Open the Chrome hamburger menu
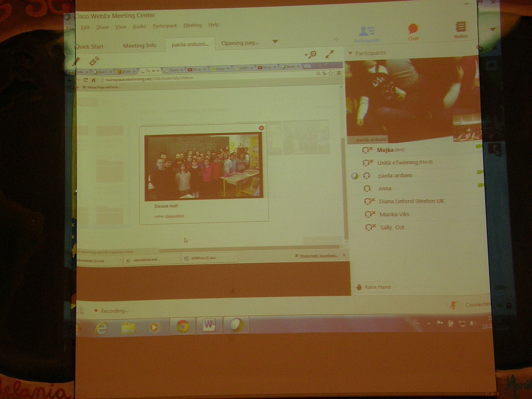The width and height of the screenshot is (532, 399). 339,73
